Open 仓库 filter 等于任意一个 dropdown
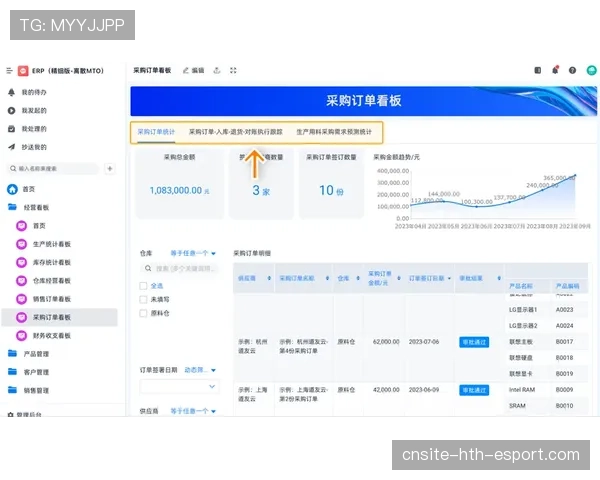600x480 pixels. [193, 253]
